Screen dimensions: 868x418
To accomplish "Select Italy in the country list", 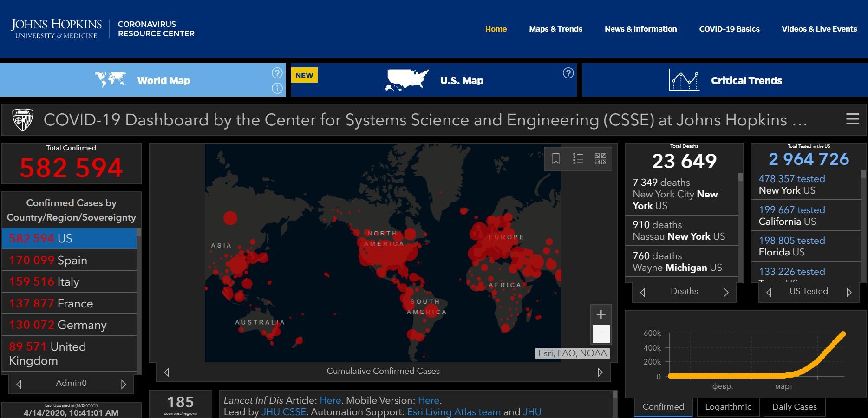I will click(x=69, y=282).
